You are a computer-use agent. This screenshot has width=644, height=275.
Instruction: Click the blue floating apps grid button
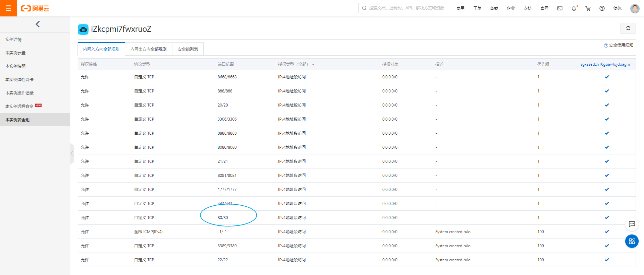(x=632, y=241)
